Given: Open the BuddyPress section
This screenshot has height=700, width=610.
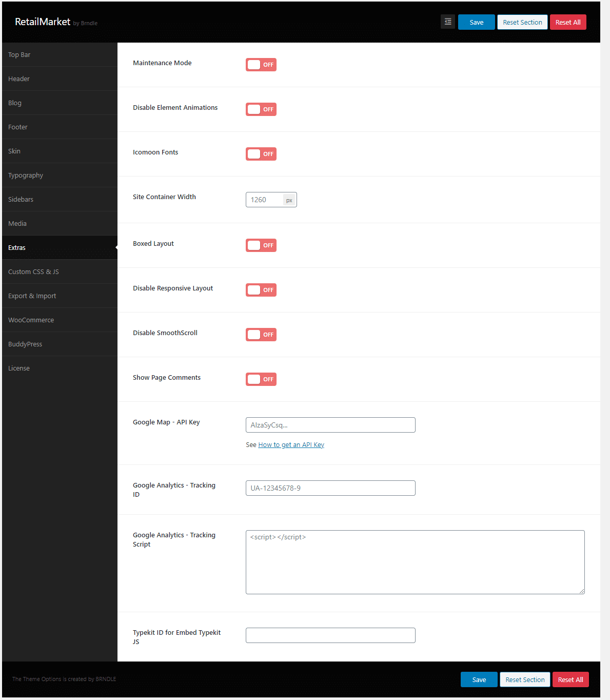Looking at the screenshot, I should (60, 344).
